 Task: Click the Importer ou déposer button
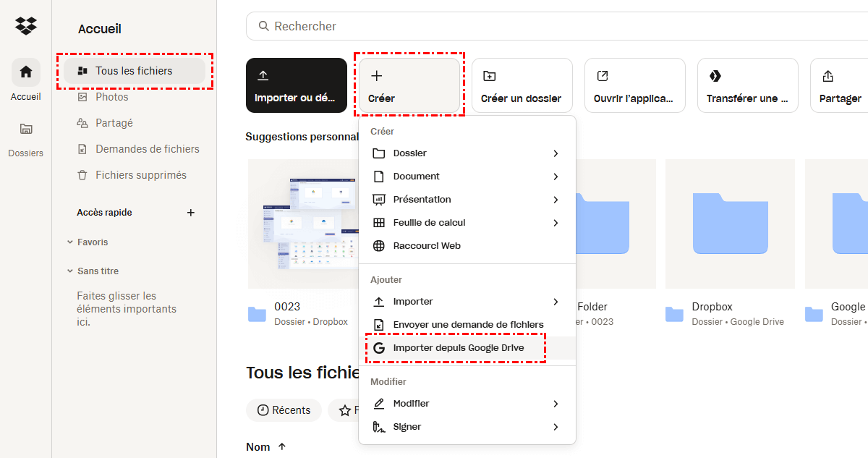296,85
